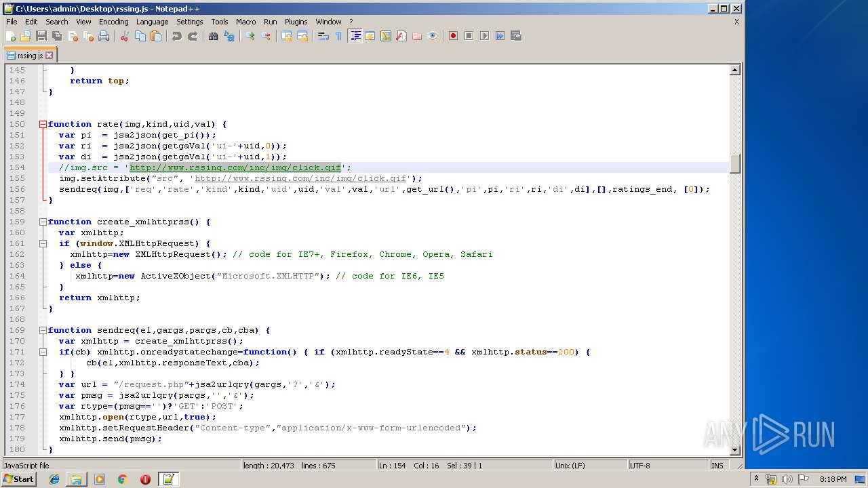Open Windows Explorer folder taskbar icon
Screen dimensions: 868x488
point(77,479)
